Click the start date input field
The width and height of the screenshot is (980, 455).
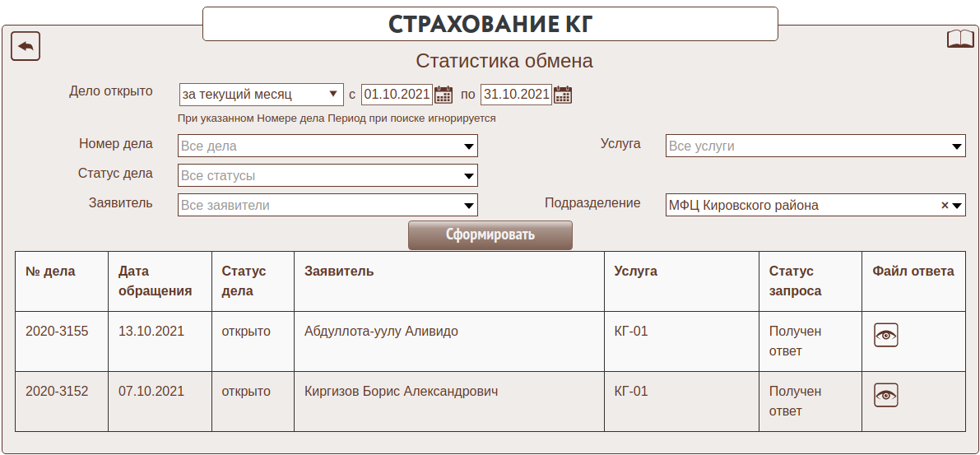pos(396,95)
